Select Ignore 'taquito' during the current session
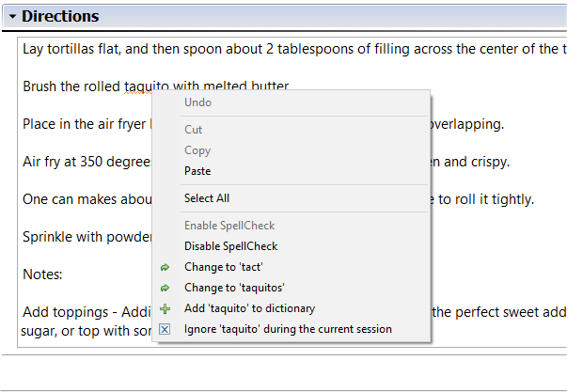567x392 pixels. tap(288, 329)
